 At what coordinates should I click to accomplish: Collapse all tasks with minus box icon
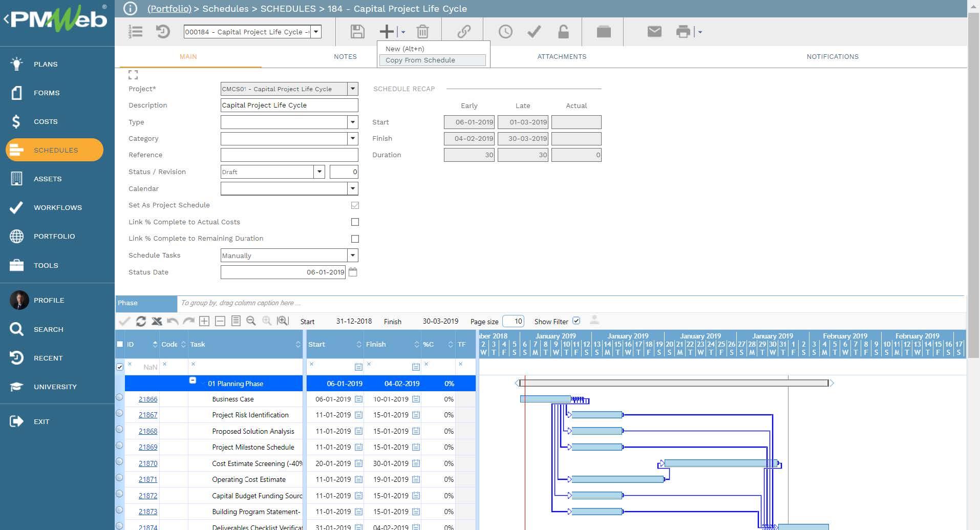(220, 321)
